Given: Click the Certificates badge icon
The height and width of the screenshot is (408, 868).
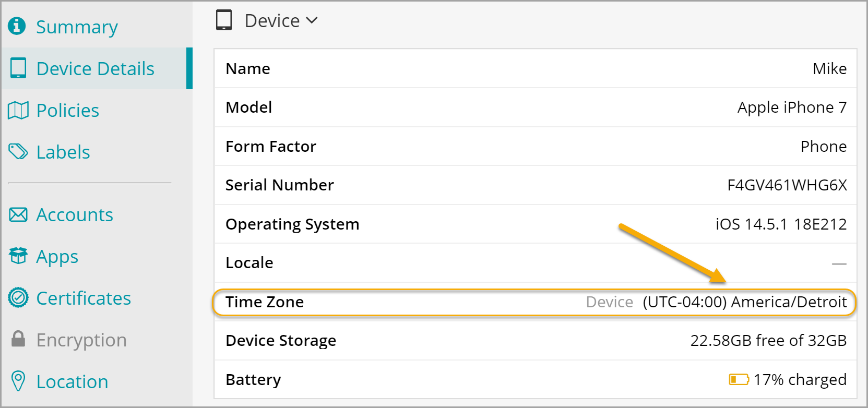Looking at the screenshot, I should (18, 298).
